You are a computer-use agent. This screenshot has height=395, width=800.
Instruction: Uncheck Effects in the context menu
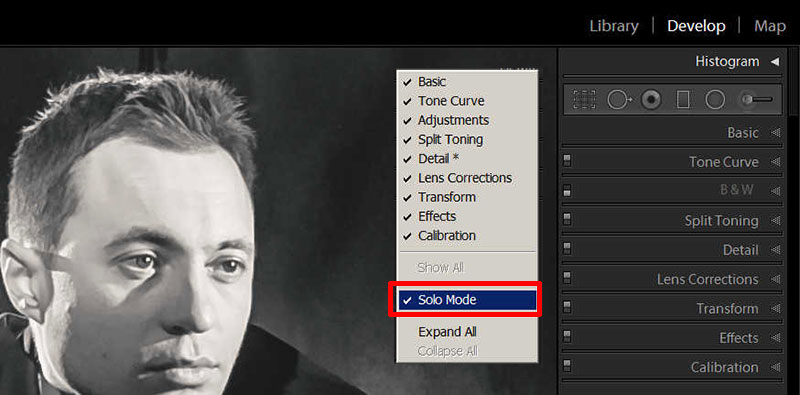(x=467, y=216)
